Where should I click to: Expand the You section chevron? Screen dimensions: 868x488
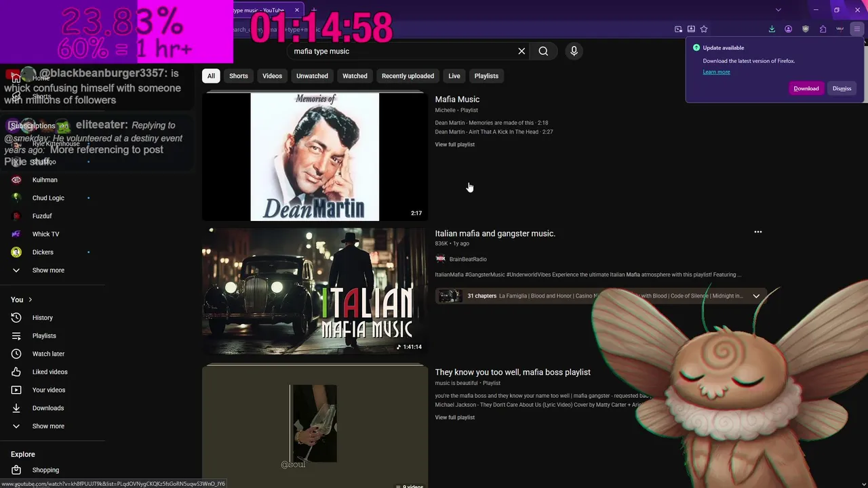coord(30,300)
